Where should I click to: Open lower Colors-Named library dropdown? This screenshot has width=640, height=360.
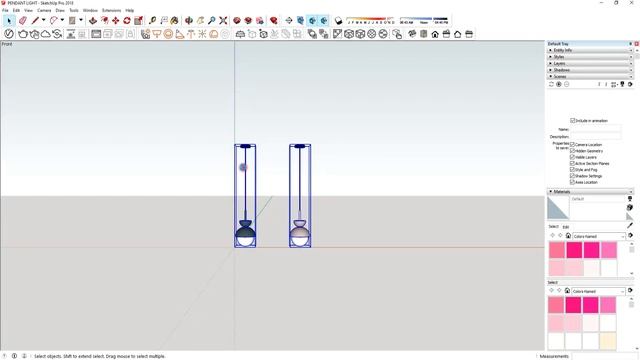pyautogui.click(x=598, y=291)
